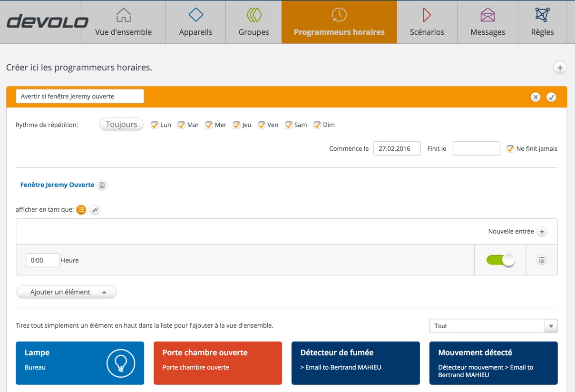Confirm timer with the checkmark icon

point(551,97)
